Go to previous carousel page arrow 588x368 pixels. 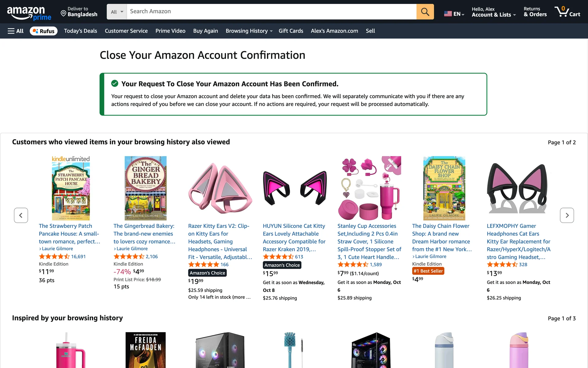pyautogui.click(x=21, y=215)
